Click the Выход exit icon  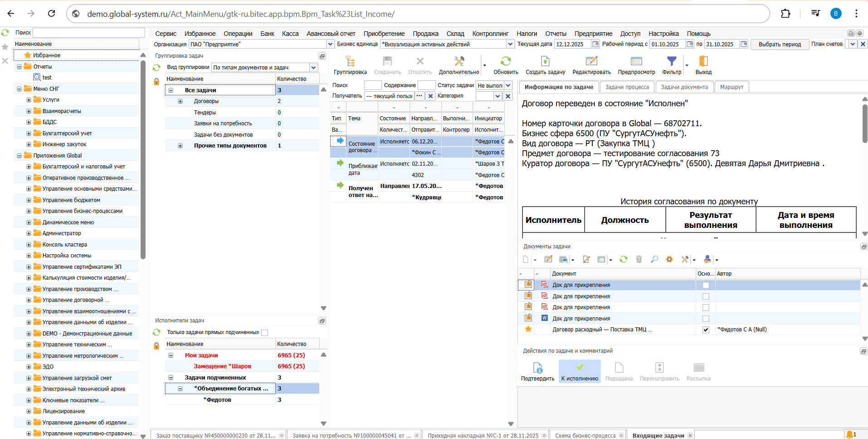tap(703, 61)
